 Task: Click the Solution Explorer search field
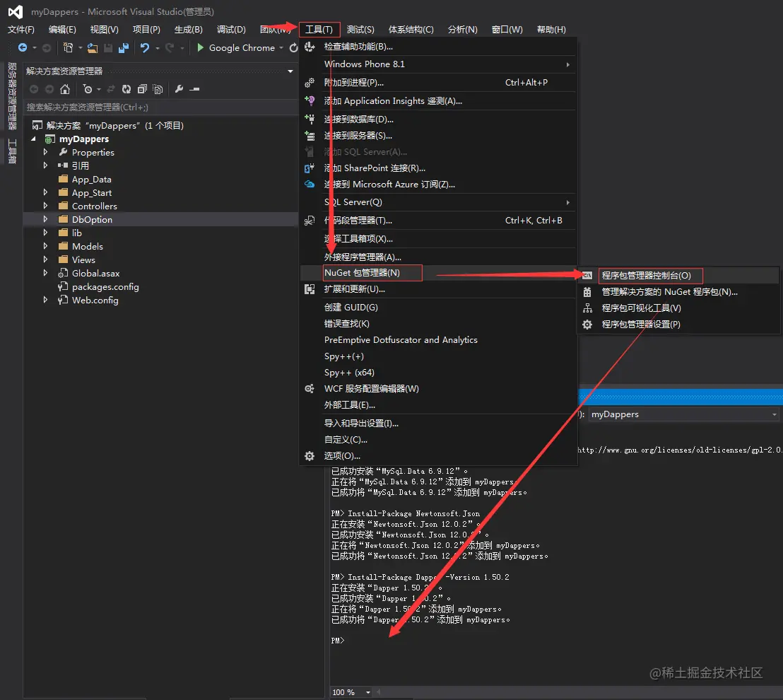[x=161, y=107]
